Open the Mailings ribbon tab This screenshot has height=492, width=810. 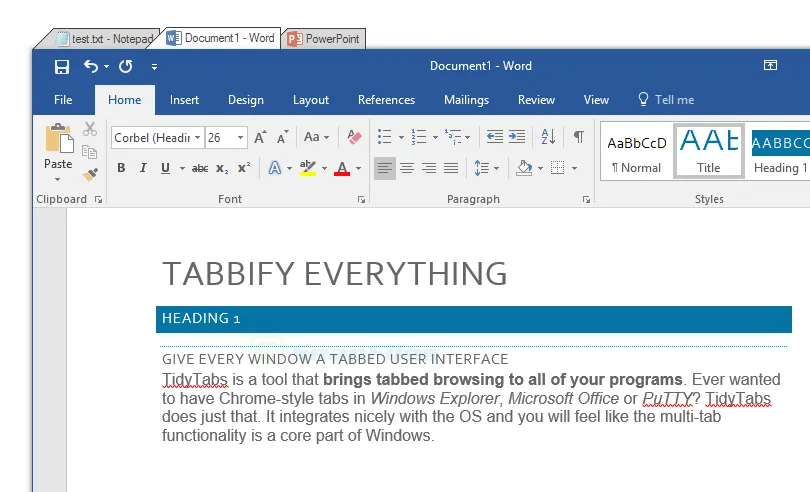coord(466,100)
